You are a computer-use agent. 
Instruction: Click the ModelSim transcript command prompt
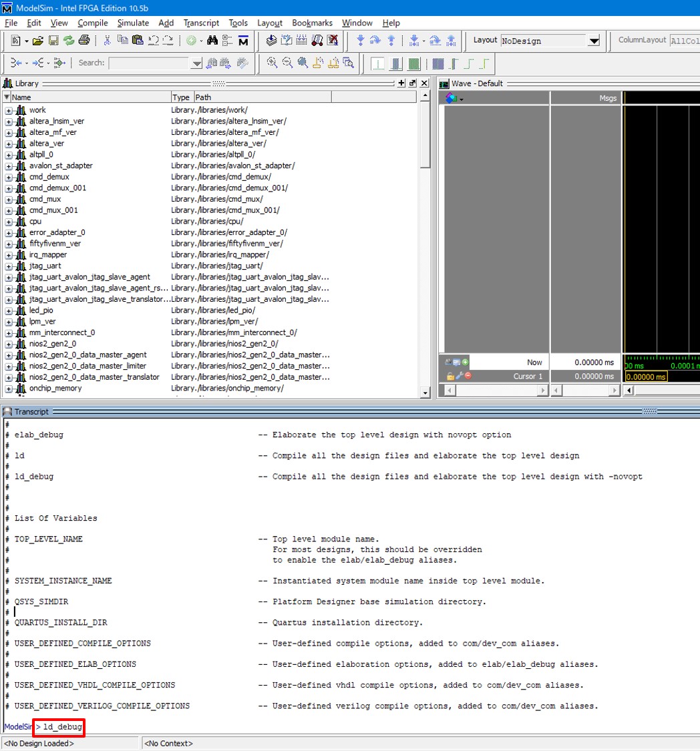[x=57, y=727]
